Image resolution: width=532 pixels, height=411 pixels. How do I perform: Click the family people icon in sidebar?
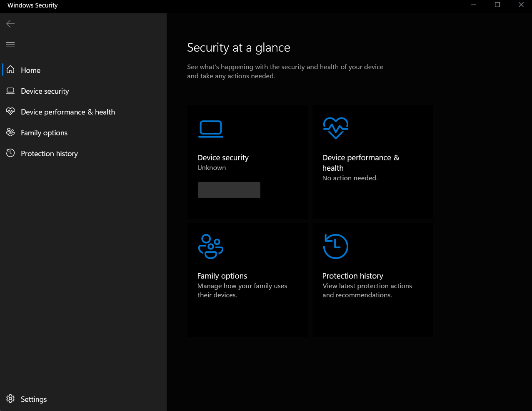pos(10,132)
